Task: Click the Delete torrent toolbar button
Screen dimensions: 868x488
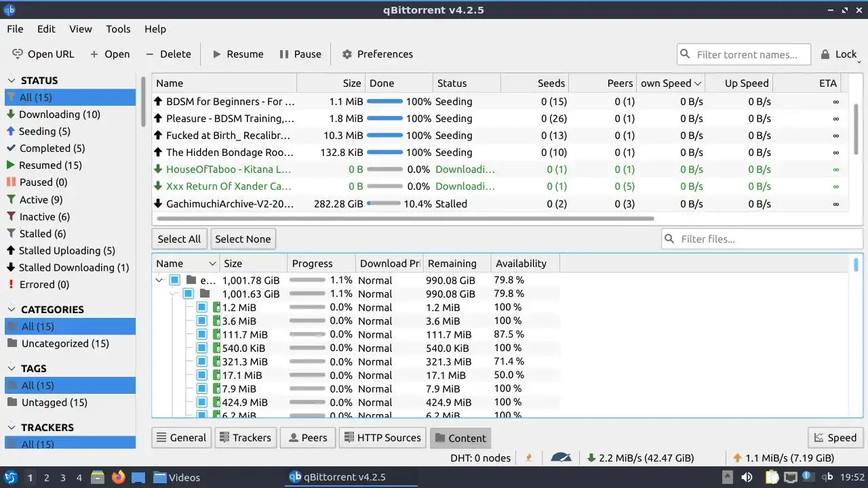Action: coord(168,54)
